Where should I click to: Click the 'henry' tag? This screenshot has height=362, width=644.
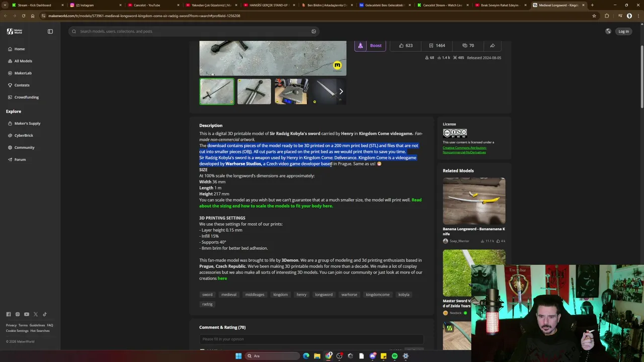point(301,295)
